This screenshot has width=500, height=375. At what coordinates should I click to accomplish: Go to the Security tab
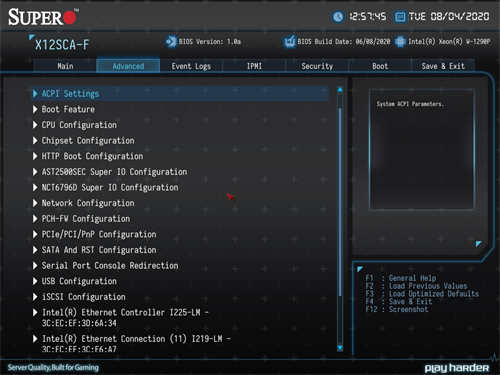pyautogui.click(x=317, y=66)
